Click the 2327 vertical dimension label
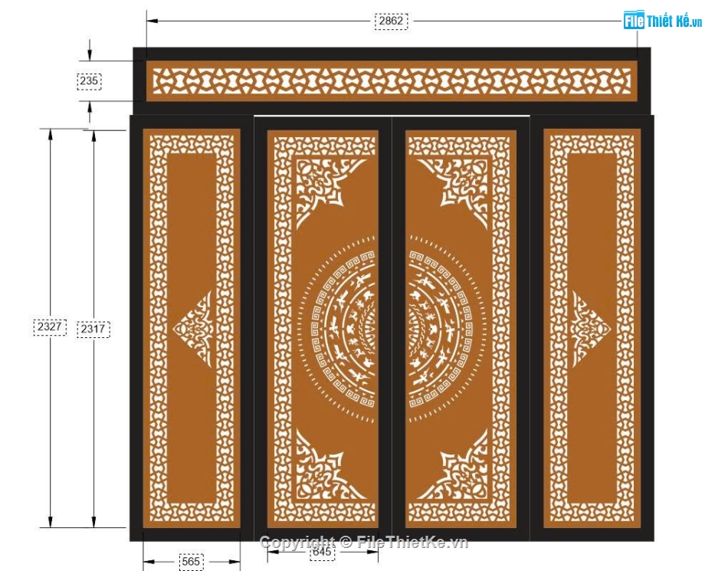This screenshot has width=728, height=571. pyautogui.click(x=51, y=327)
